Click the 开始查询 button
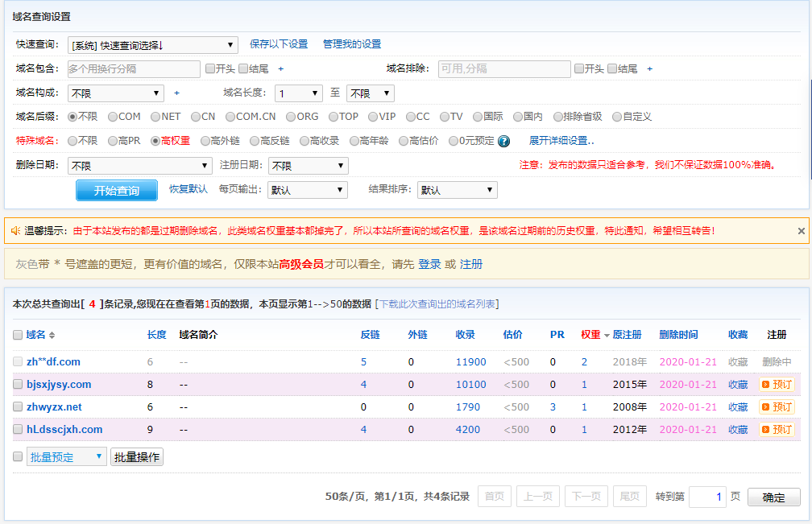The width and height of the screenshot is (812, 524). (116, 190)
